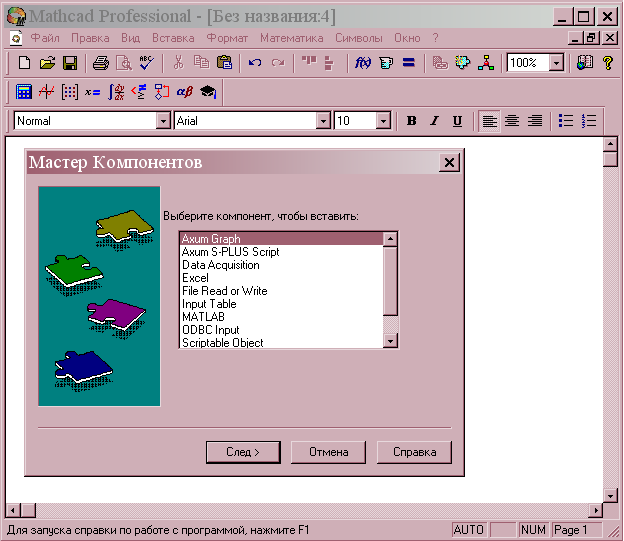Open Print Preview icon
624x541 pixels.
(124, 63)
